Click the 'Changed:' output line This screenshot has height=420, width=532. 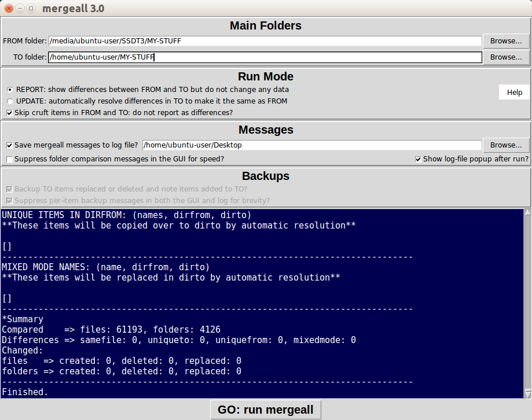pos(23,351)
